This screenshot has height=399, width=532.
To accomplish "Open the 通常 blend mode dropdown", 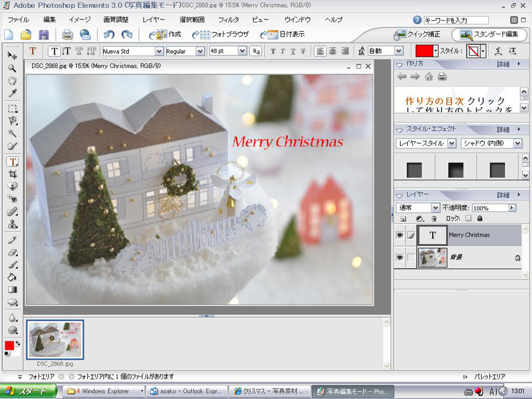I will pyautogui.click(x=434, y=208).
